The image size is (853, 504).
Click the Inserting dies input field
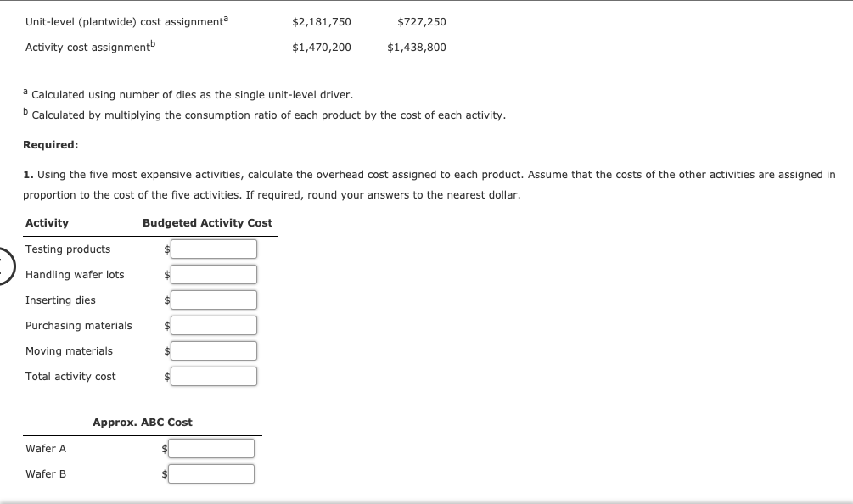coord(214,300)
